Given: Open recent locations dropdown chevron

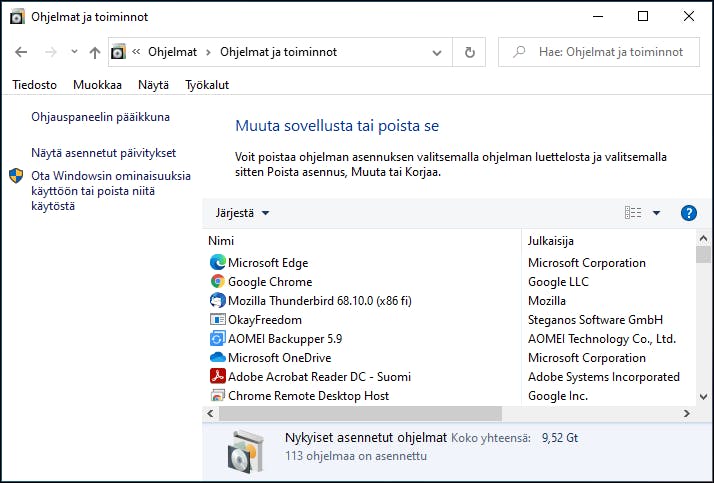Looking at the screenshot, I should click(x=74, y=51).
